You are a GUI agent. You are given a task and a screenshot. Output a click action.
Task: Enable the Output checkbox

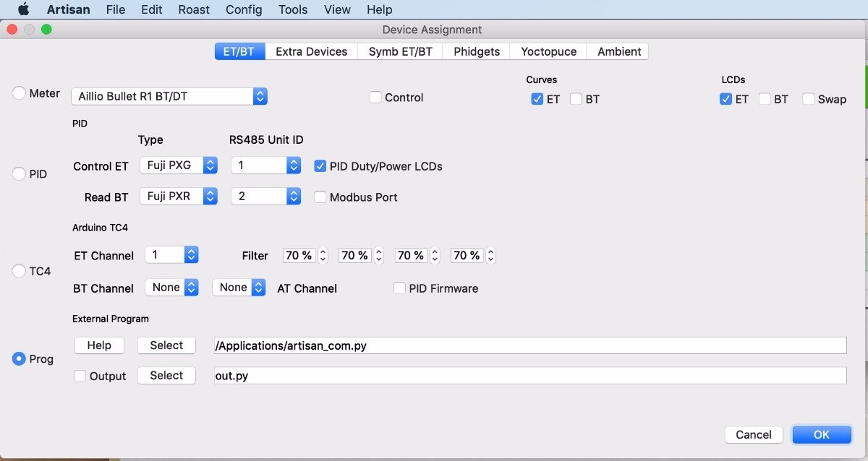point(80,376)
